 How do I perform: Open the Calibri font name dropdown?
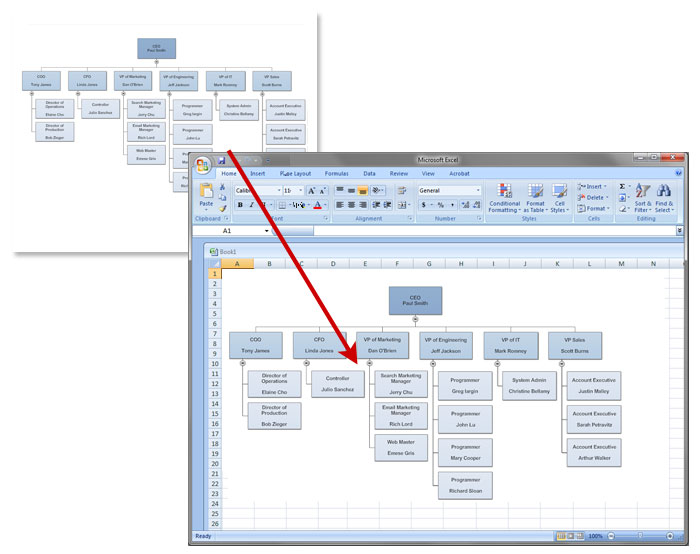279,191
